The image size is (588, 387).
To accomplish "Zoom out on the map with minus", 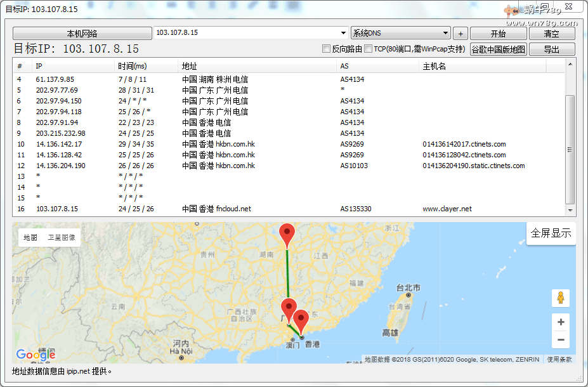I will 560,340.
